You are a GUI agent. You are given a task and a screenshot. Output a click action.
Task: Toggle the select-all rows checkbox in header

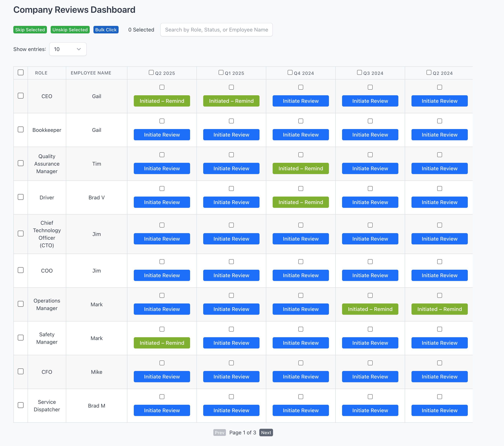pos(21,72)
